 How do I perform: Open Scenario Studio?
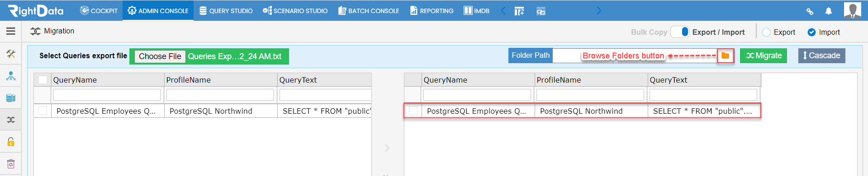[x=295, y=10]
